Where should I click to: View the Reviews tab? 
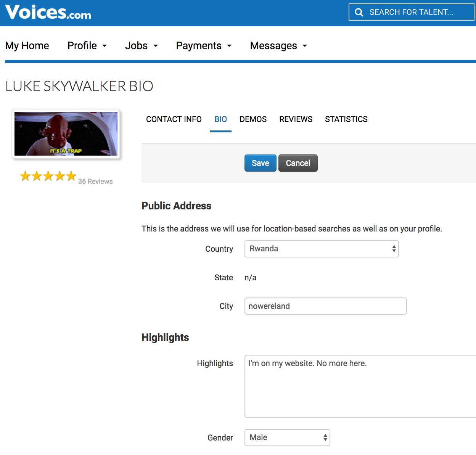click(296, 119)
